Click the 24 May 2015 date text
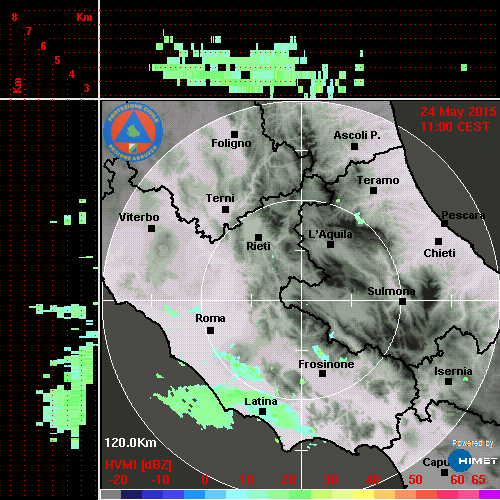The height and width of the screenshot is (500, 500). tap(458, 112)
